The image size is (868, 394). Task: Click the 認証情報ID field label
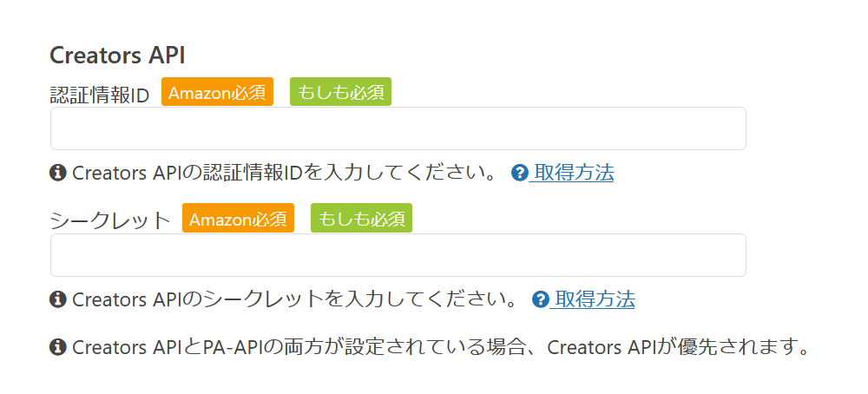(x=100, y=94)
